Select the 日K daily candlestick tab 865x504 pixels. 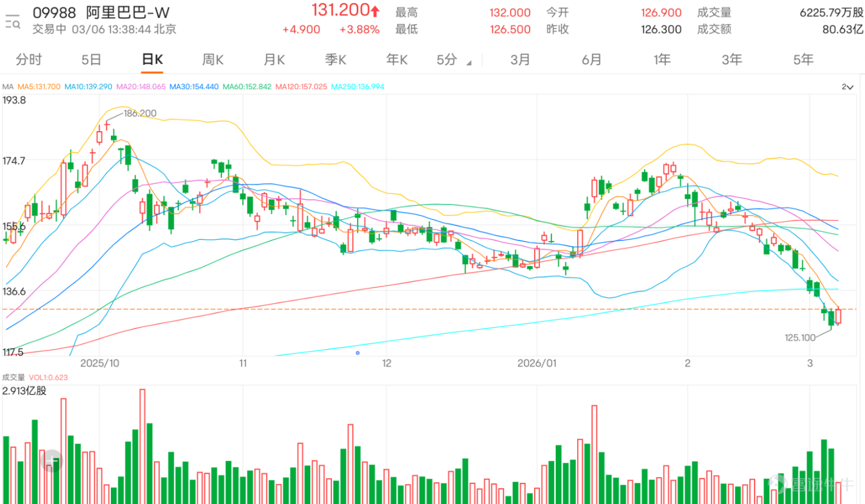[152, 59]
